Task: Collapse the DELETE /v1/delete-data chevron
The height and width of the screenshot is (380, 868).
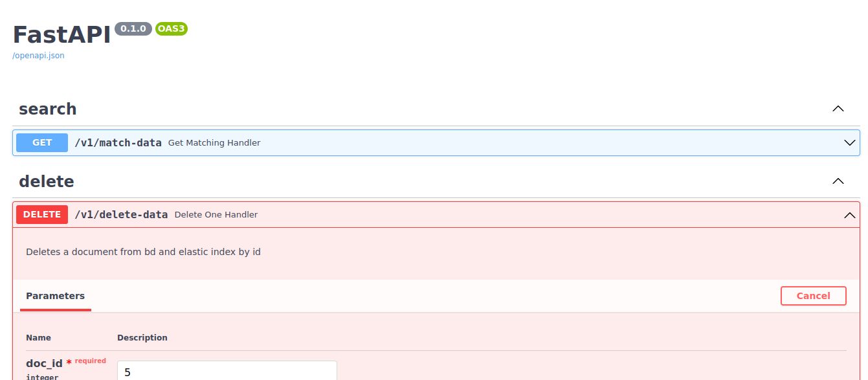Action: pos(850,215)
